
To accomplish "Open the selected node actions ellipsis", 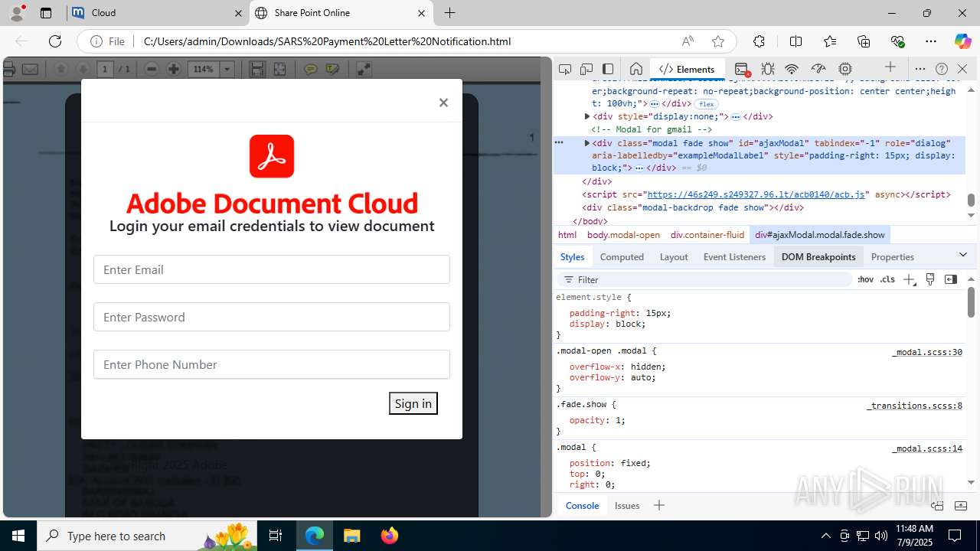I will coord(559,142).
